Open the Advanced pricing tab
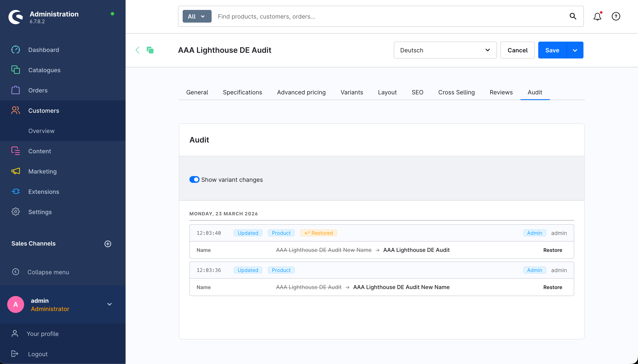Image resolution: width=638 pixels, height=364 pixels. tap(301, 92)
